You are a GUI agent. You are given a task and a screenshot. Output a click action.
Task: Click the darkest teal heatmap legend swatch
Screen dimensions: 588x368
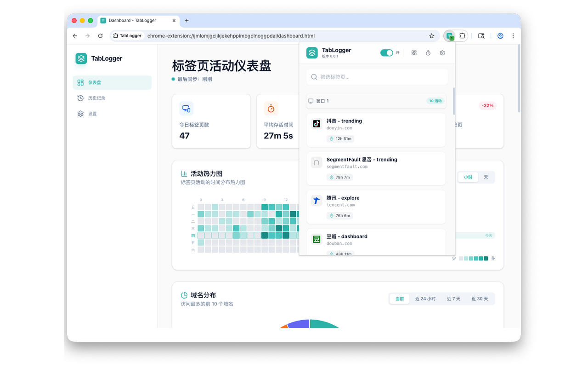[486, 259]
